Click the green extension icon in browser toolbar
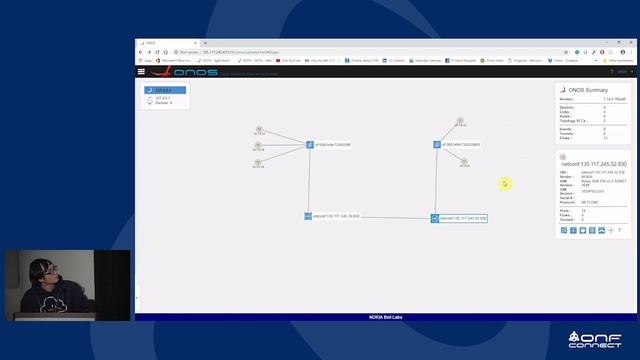This screenshot has width=640, height=360. 577,52
